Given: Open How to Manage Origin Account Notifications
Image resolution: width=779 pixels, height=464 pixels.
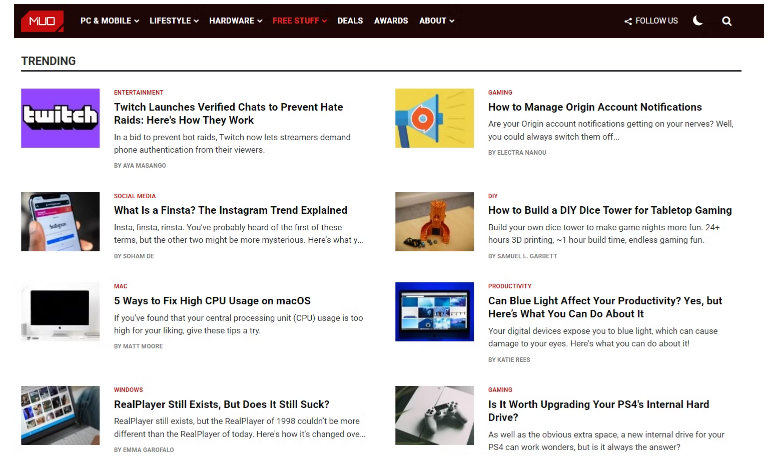Looking at the screenshot, I should click(x=595, y=107).
